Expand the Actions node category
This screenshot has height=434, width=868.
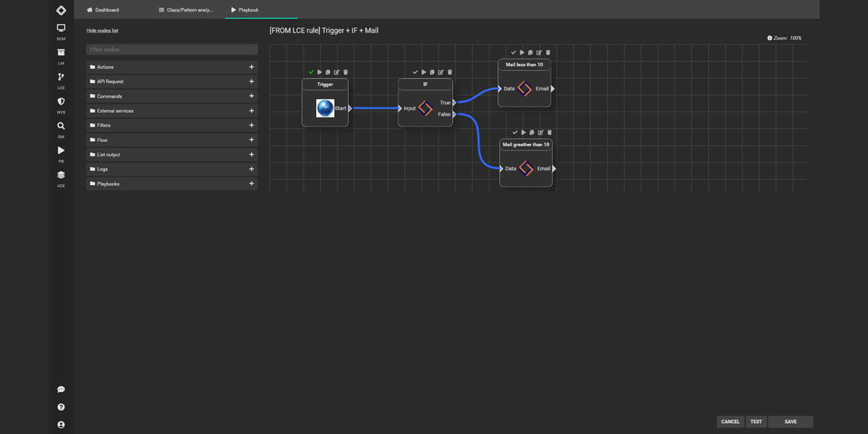[x=252, y=67]
